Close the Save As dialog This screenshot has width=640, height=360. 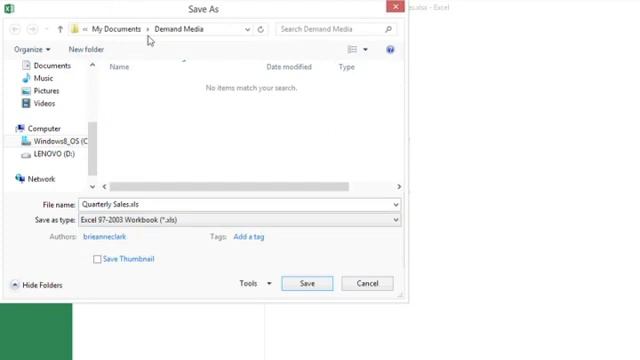(395, 6)
